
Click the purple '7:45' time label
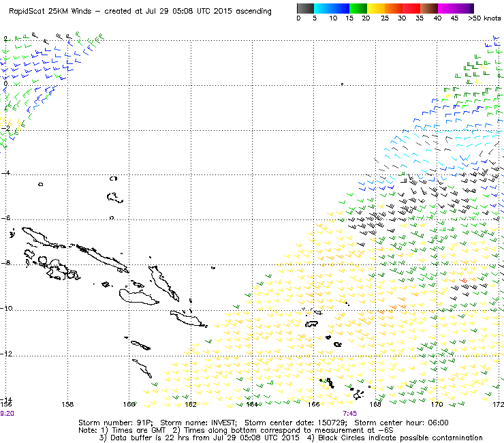349,414
